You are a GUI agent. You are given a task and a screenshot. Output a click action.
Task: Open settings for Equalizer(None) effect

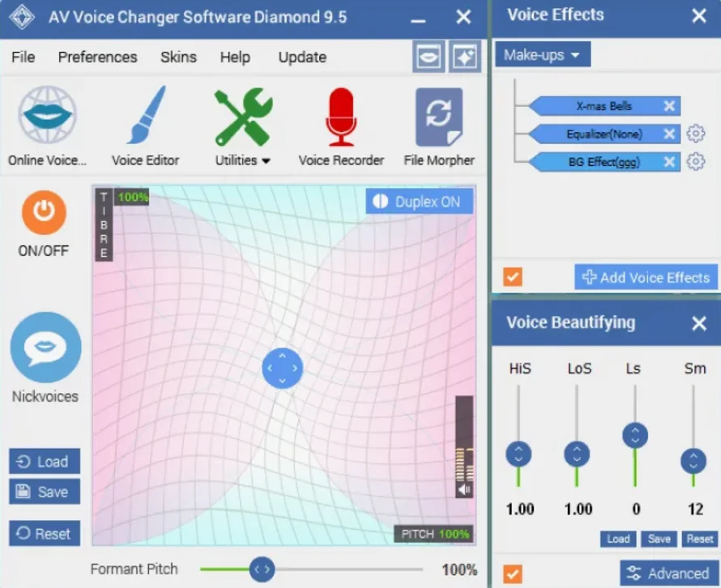pyautogui.click(x=696, y=134)
